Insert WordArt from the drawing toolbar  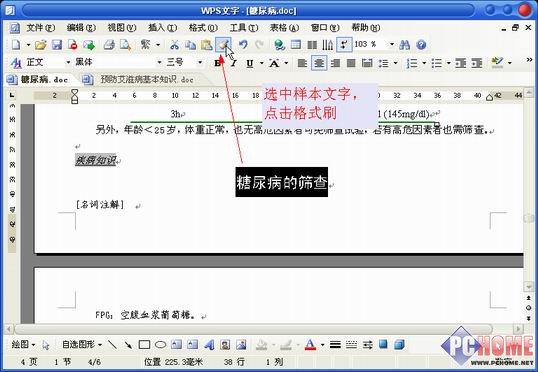point(209,345)
